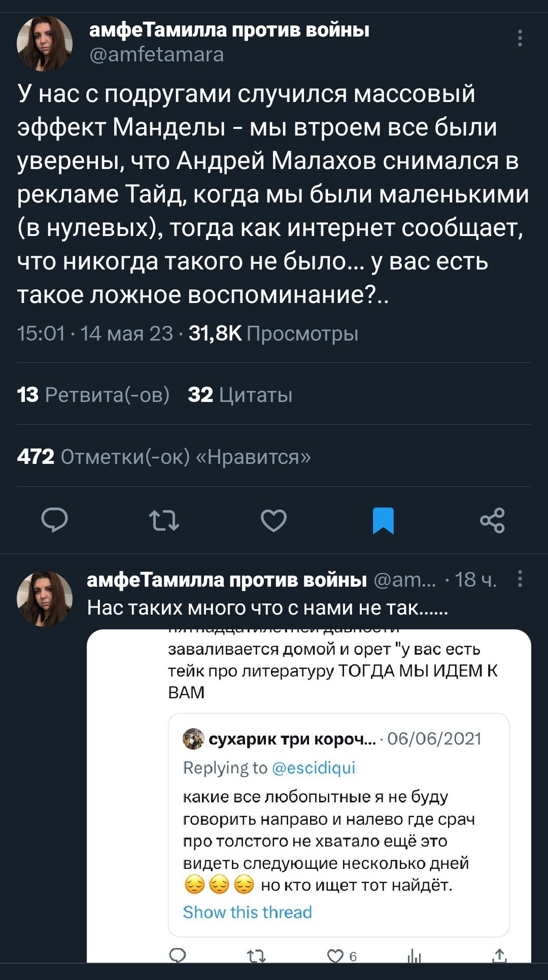Open the reply tweet author's avatar

(x=45, y=599)
